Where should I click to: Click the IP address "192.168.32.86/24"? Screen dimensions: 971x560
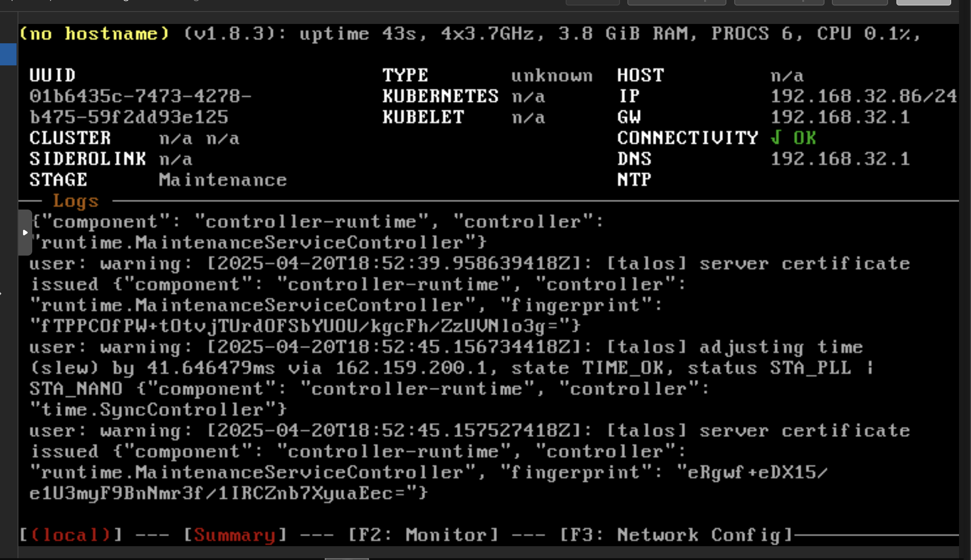(864, 96)
